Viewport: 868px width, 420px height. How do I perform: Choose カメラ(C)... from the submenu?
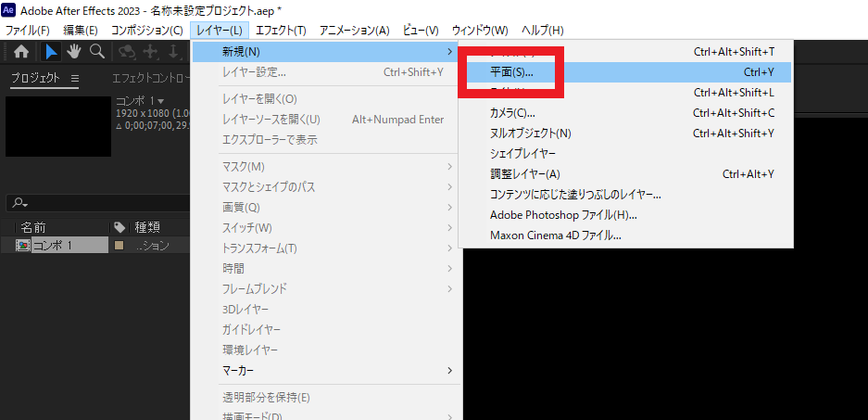click(x=625, y=113)
